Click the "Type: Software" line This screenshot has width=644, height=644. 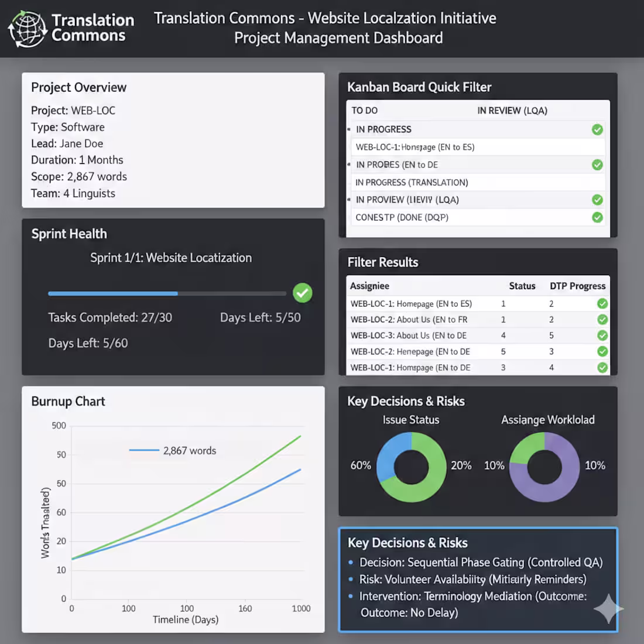[x=68, y=127]
